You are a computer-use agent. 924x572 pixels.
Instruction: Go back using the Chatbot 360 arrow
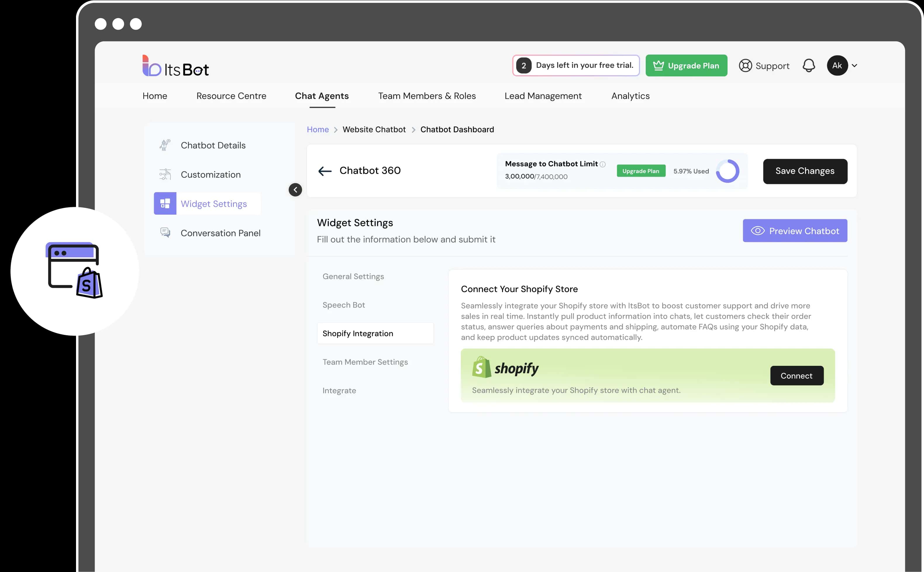(325, 171)
